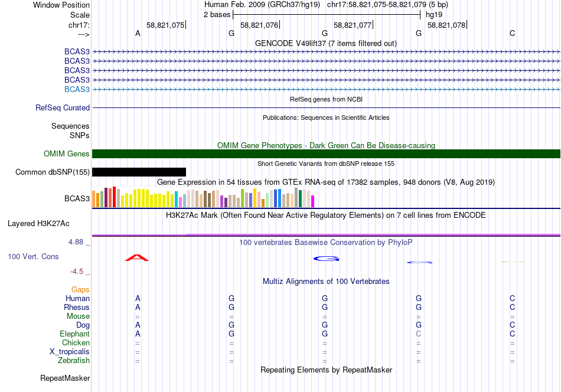Click the light blue BCAS3 transcript label
Image resolution: width=561 pixels, height=392 pixels.
(x=77, y=89)
